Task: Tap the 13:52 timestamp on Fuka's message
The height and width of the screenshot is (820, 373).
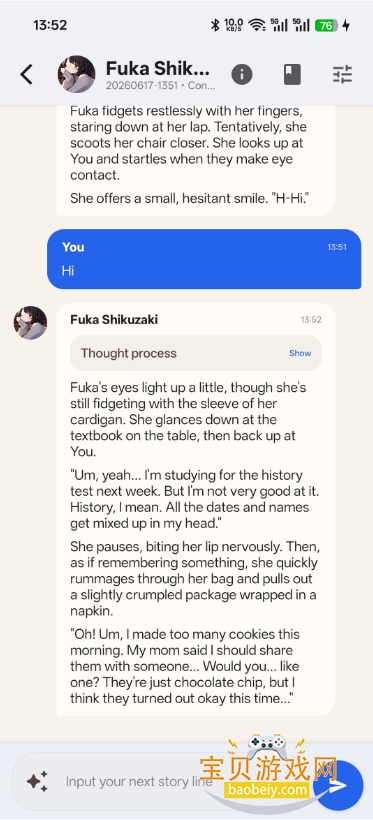Action: [311, 320]
